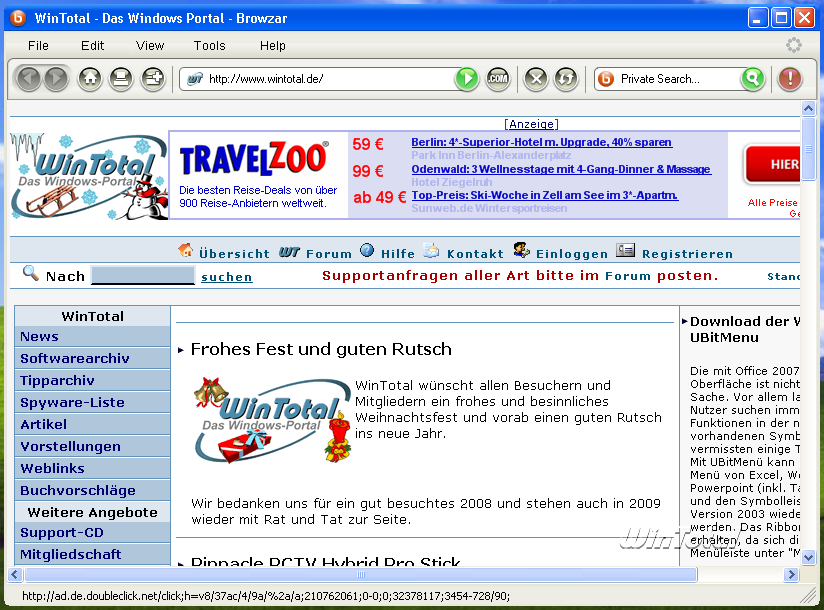The height and width of the screenshot is (610, 824).
Task: Click the '59 €' price in ad
Action: tap(368, 144)
